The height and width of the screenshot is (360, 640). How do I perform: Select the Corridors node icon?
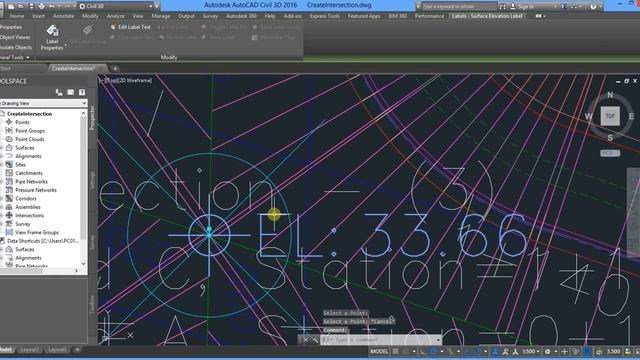pyautogui.click(x=9, y=198)
